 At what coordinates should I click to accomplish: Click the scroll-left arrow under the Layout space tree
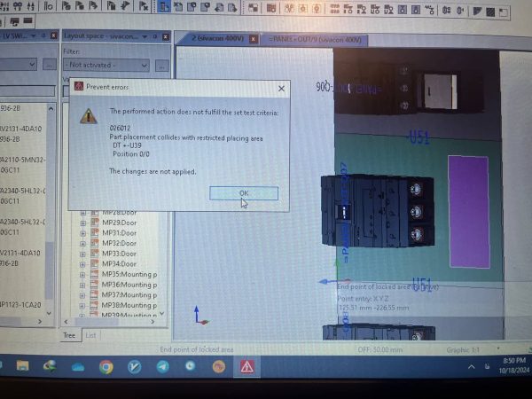pos(66,322)
